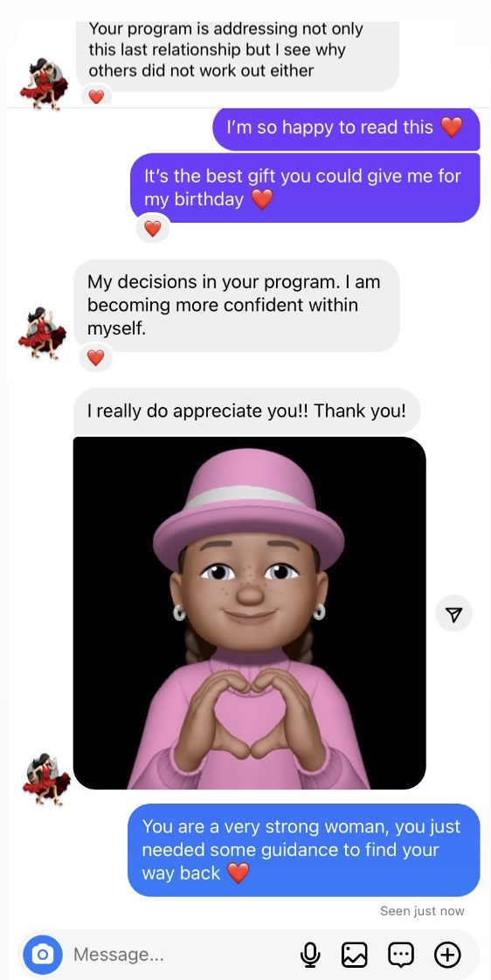The height and width of the screenshot is (980, 491).
Task: Tap the microphone voice message icon
Action: [309, 955]
